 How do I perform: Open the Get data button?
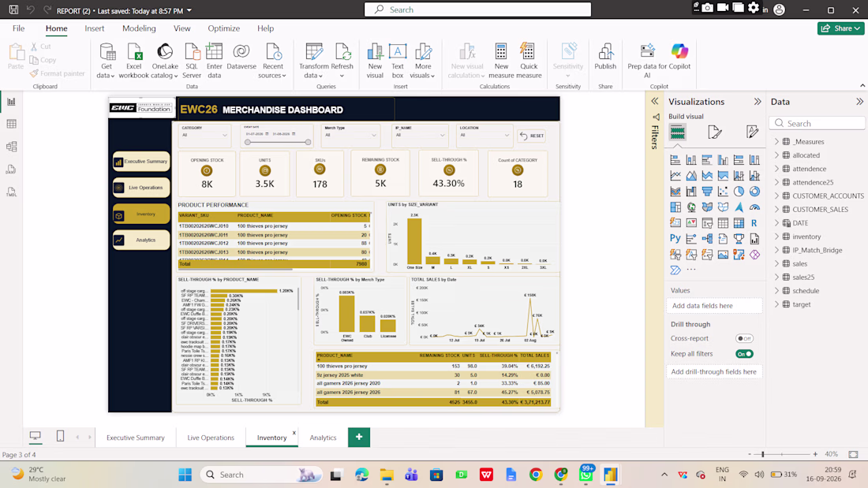click(107, 61)
